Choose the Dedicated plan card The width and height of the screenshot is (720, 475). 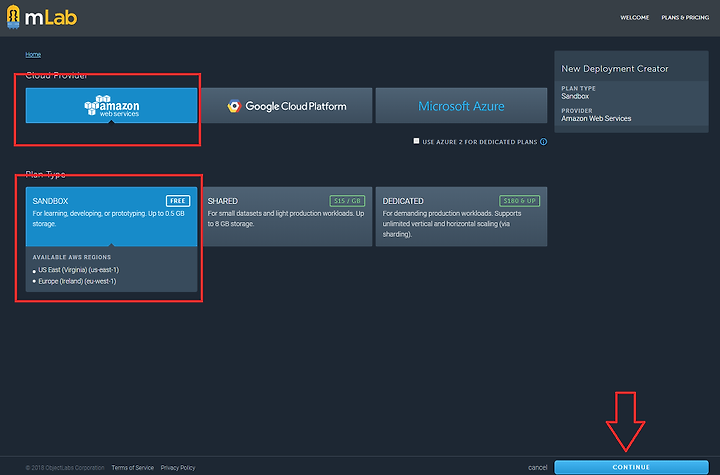coord(461,216)
